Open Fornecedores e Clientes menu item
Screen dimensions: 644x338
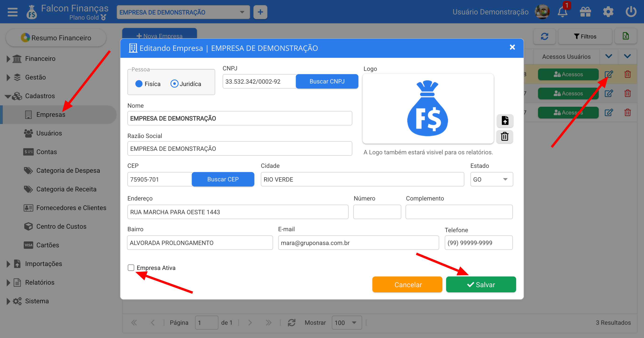[x=71, y=208]
